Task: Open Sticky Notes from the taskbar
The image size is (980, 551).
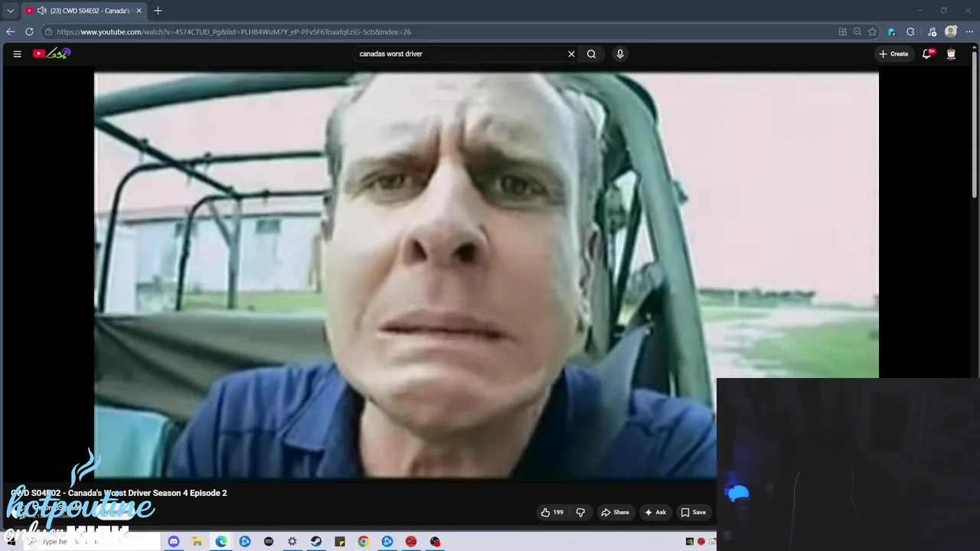Action: pos(339,542)
